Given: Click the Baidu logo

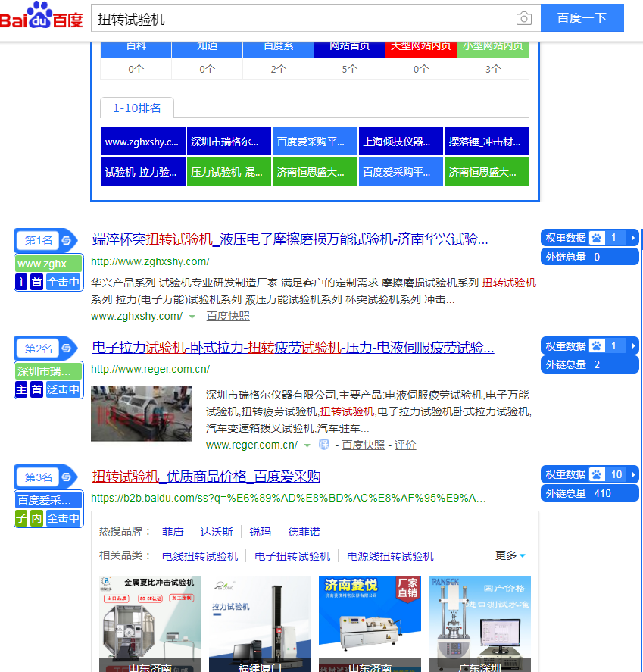Looking at the screenshot, I should pyautogui.click(x=42, y=16).
